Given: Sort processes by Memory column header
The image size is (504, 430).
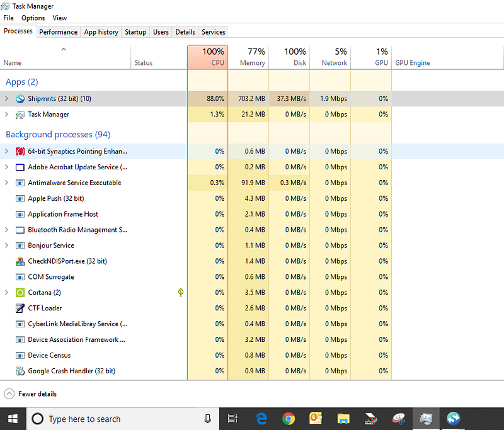Looking at the screenshot, I should tap(248, 57).
